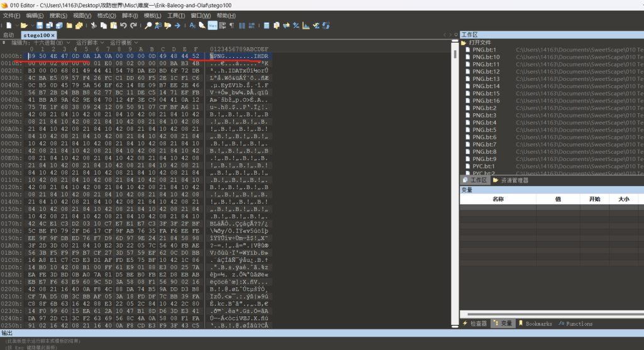Toggle the show whitespace pilcrow icon
The width and height of the screenshot is (644, 350).
coord(231,26)
